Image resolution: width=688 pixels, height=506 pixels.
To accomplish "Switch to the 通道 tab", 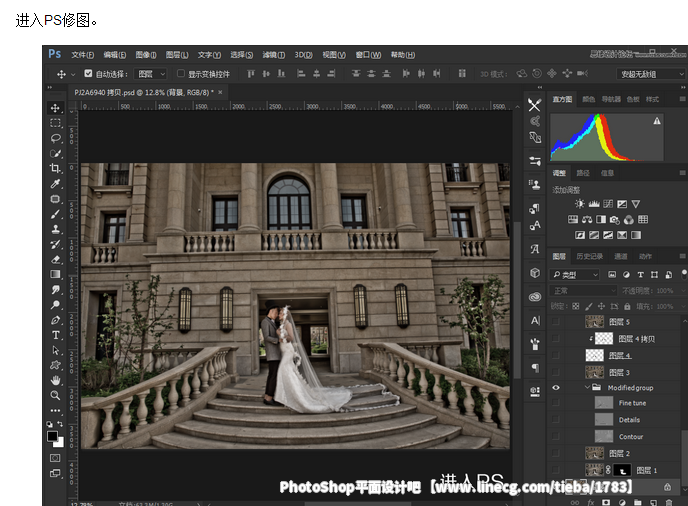I will 620,256.
